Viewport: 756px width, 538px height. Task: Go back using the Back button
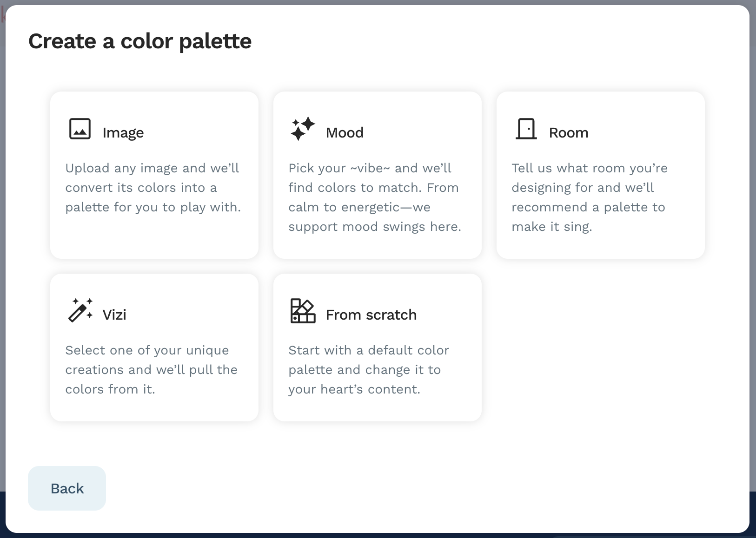[67, 488]
